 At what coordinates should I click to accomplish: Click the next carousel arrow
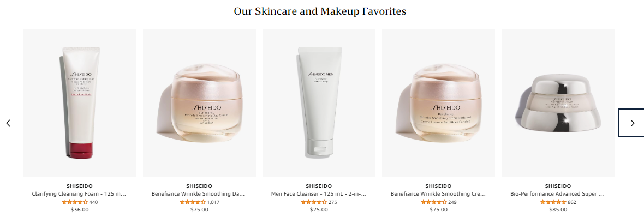click(x=631, y=123)
